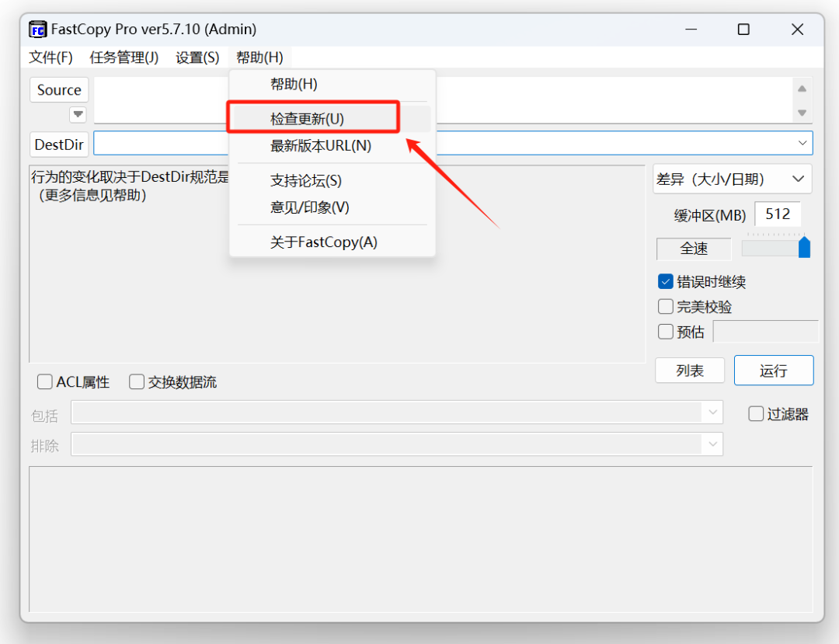Image resolution: width=839 pixels, height=644 pixels.
Task: Uncheck the 错误时继续 checkbox
Action: click(665, 281)
